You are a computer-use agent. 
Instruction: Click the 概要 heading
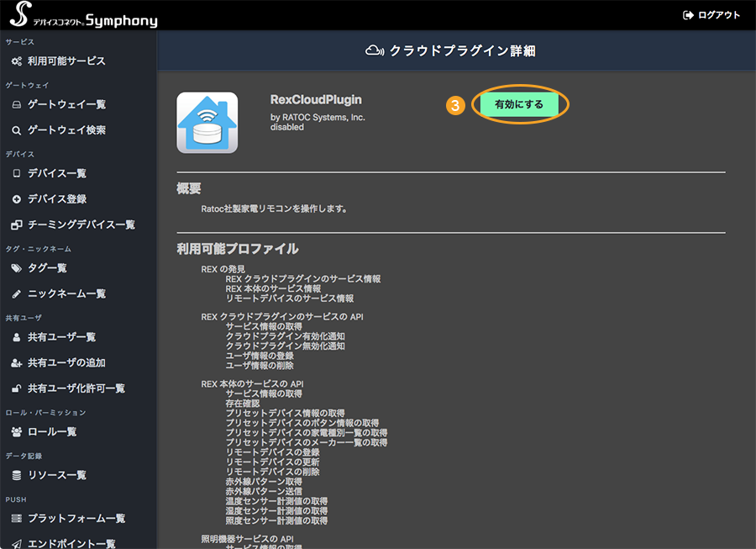188,188
